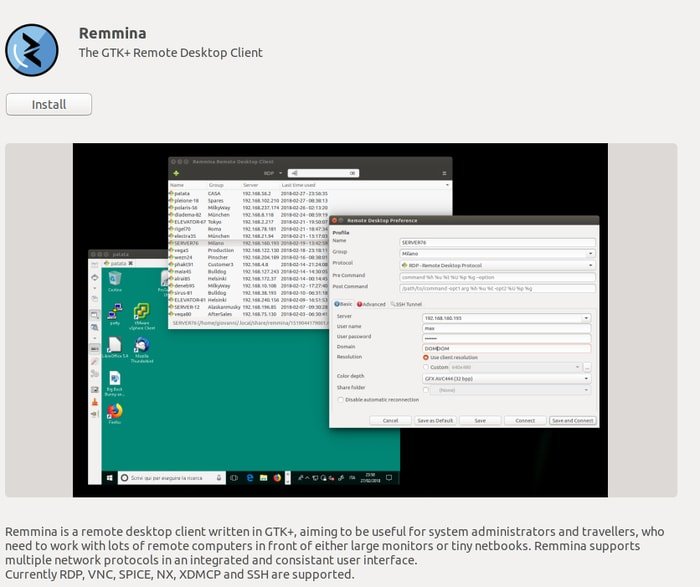The width and height of the screenshot is (700, 587).
Task: Click the Pre Command input field
Action: 497,277
